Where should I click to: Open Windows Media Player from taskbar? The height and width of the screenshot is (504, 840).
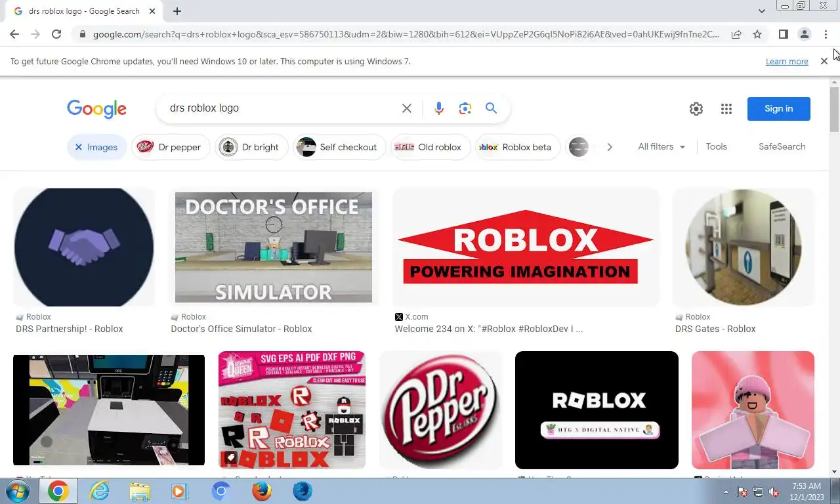coord(178,491)
